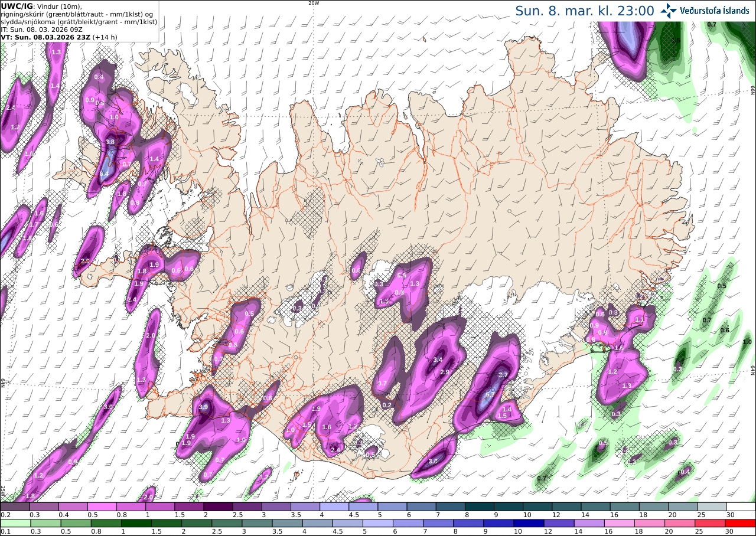756x536 pixels.
Task: Select the 20 swatch in lower legend row
Action: pyautogui.click(x=680, y=523)
